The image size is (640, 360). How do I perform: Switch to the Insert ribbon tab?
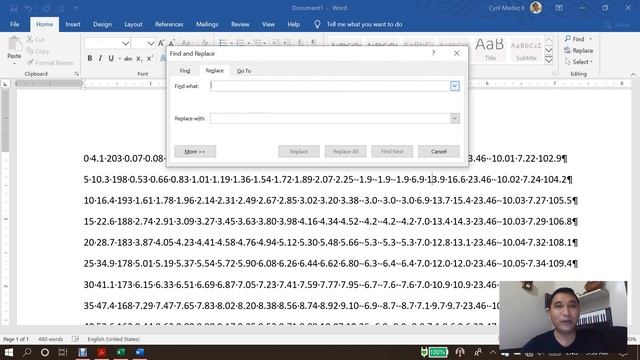click(73, 24)
